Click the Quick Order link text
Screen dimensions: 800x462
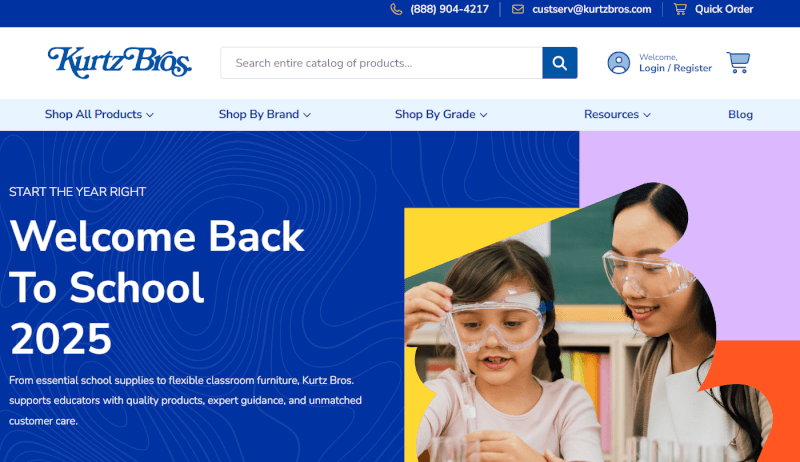point(724,9)
